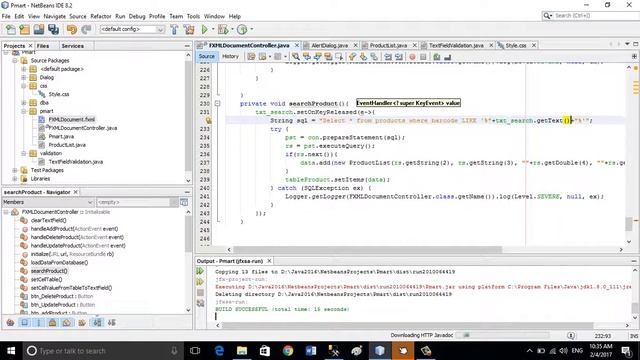This screenshot has width=640, height=360.
Task: Click the Re-run green arrow in Output panel
Action: tap(200, 271)
